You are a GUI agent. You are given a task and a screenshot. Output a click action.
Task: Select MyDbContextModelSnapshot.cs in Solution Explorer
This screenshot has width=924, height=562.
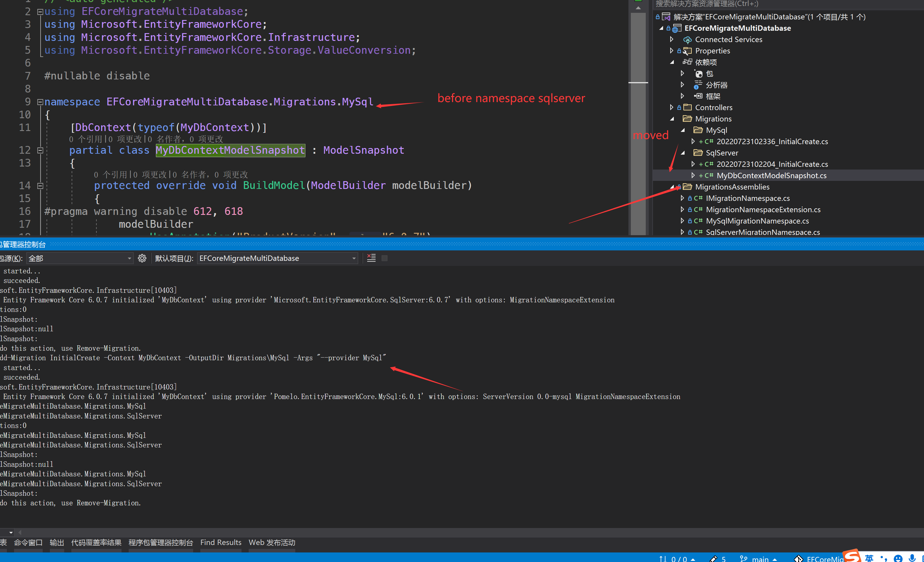(x=771, y=175)
